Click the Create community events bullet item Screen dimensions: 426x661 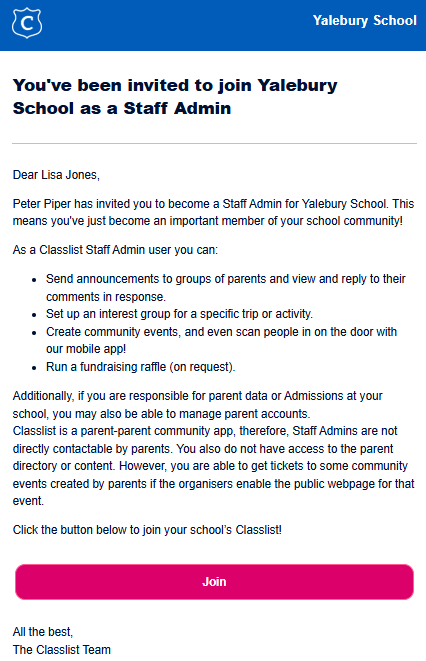point(221,340)
